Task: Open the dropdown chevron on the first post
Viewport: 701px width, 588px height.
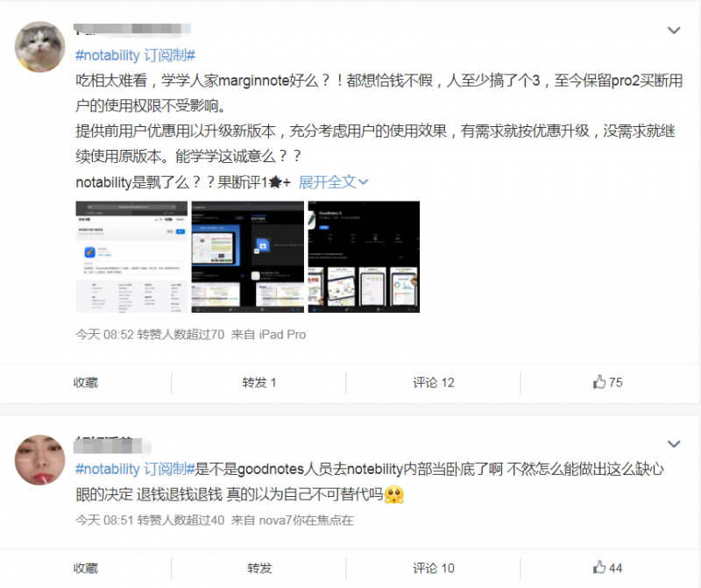Action: tap(674, 31)
